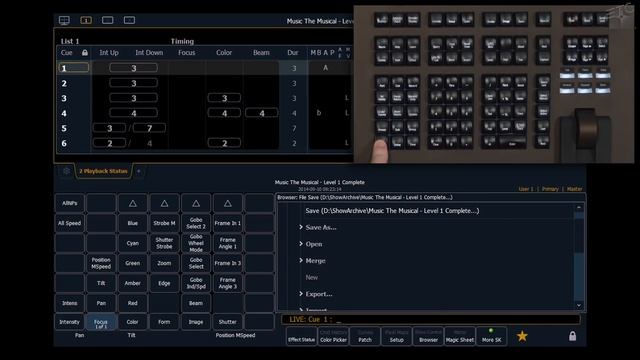Viewport: 640px width, 360px height.
Task: Select the Cyan parameter tile
Action: (x=133, y=243)
